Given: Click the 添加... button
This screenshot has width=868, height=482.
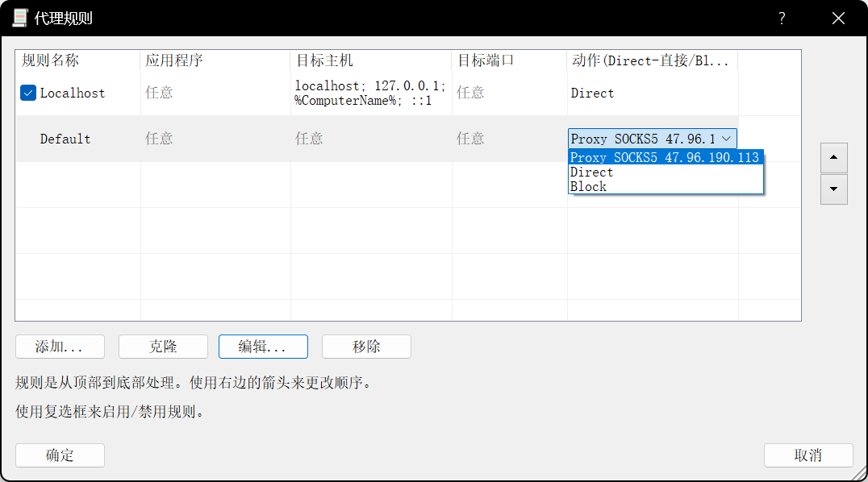Looking at the screenshot, I should coord(60,347).
